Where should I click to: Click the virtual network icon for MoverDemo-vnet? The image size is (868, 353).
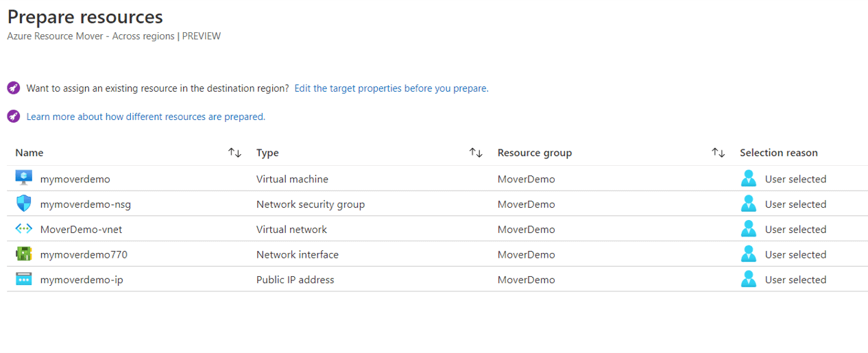tap(24, 229)
